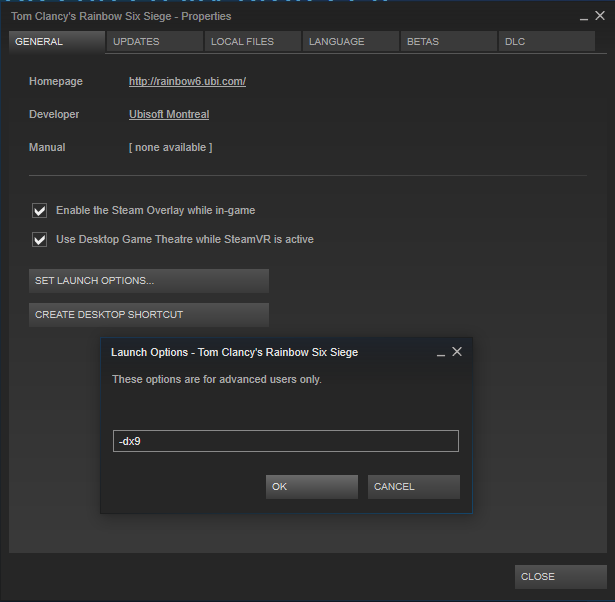
Task: Click the Manual label
Action: (47, 147)
